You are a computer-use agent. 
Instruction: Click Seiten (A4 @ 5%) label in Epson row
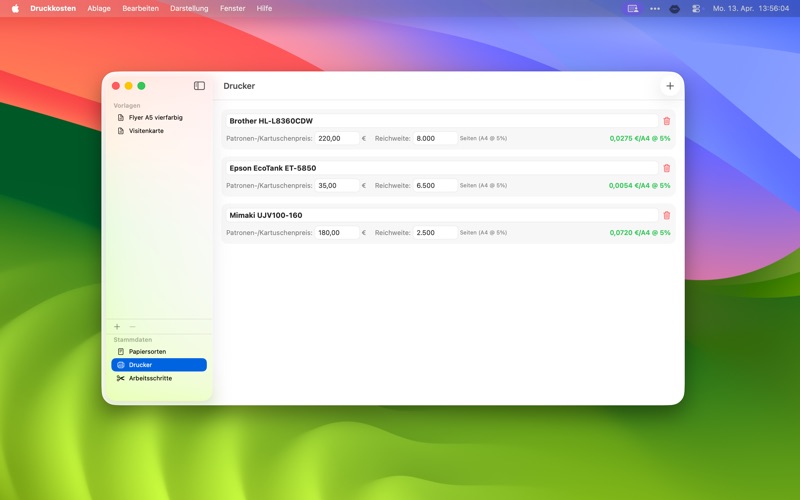pyautogui.click(x=483, y=185)
